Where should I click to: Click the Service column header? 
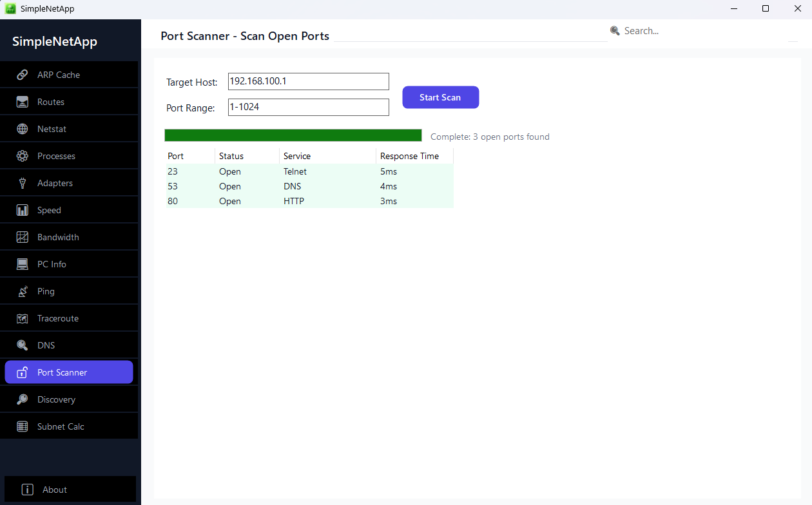pos(328,156)
